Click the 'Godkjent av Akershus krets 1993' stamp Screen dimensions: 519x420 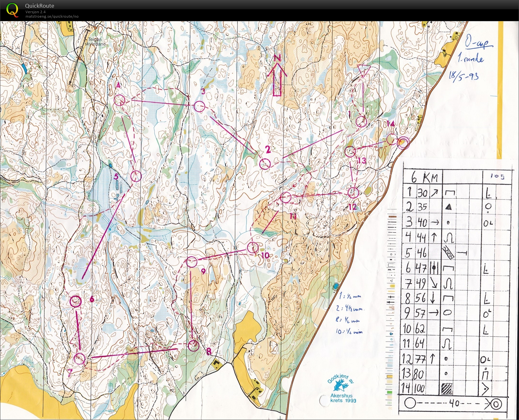tap(342, 389)
